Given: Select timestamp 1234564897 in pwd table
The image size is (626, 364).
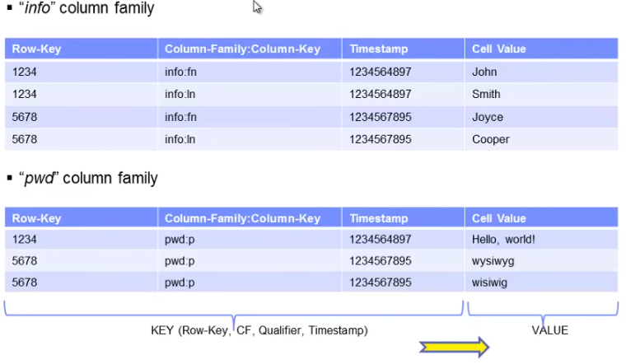Looking at the screenshot, I should 380,240.
